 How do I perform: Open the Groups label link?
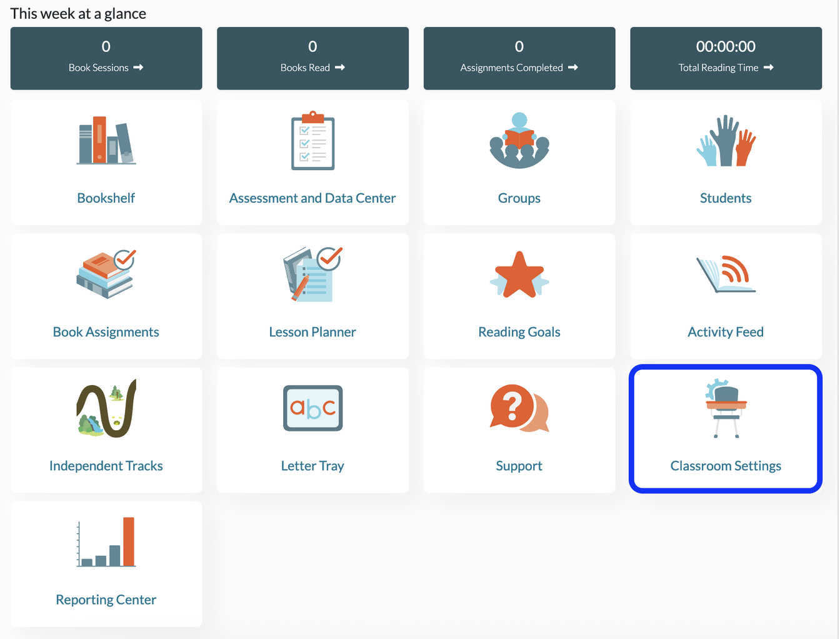(x=519, y=198)
